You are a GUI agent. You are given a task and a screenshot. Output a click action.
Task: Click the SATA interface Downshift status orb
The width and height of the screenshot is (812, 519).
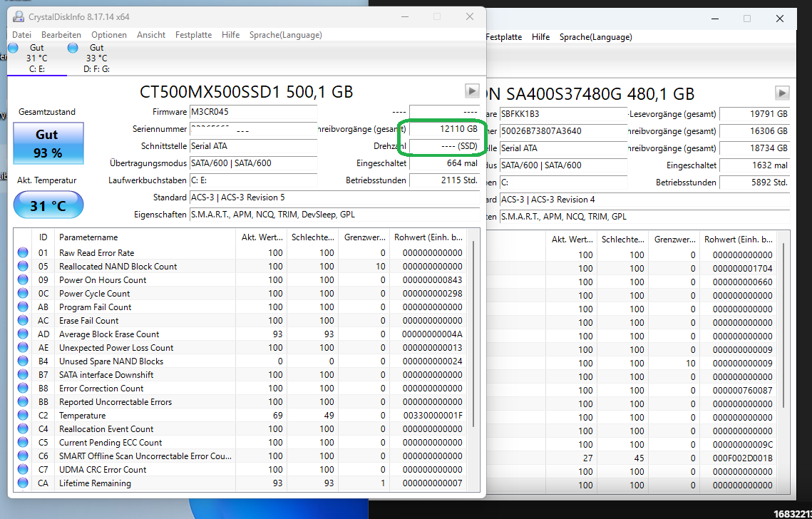(x=23, y=374)
